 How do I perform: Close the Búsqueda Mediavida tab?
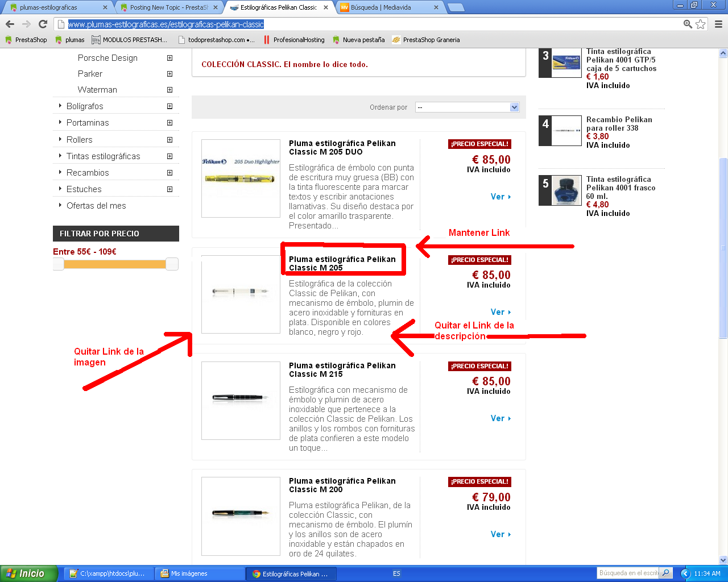[x=436, y=7]
